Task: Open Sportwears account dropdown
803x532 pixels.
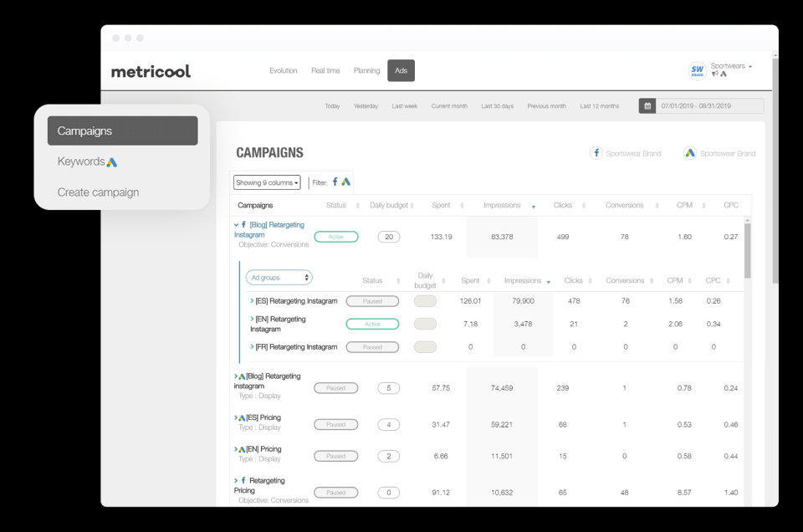Action: point(731,66)
